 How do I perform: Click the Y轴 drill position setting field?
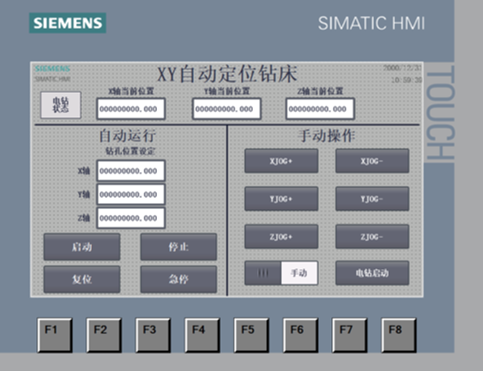(131, 194)
